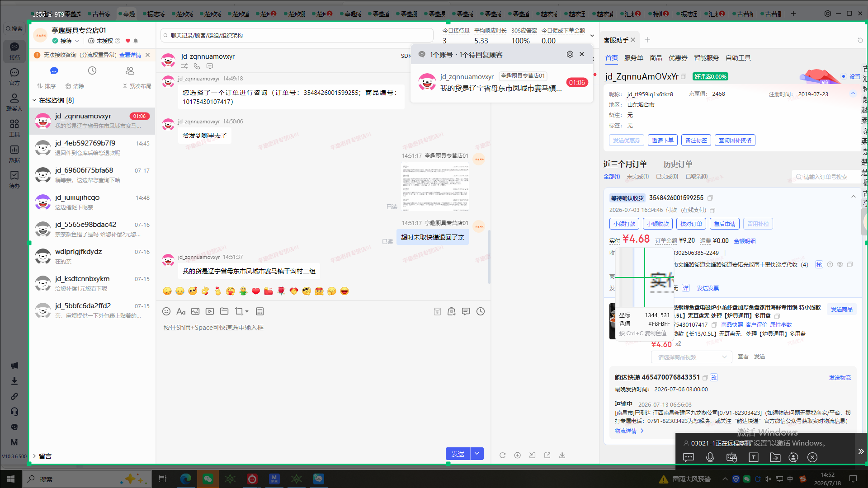Click the transfer conversation icon under customer name
The image size is (868, 488).
point(184,66)
